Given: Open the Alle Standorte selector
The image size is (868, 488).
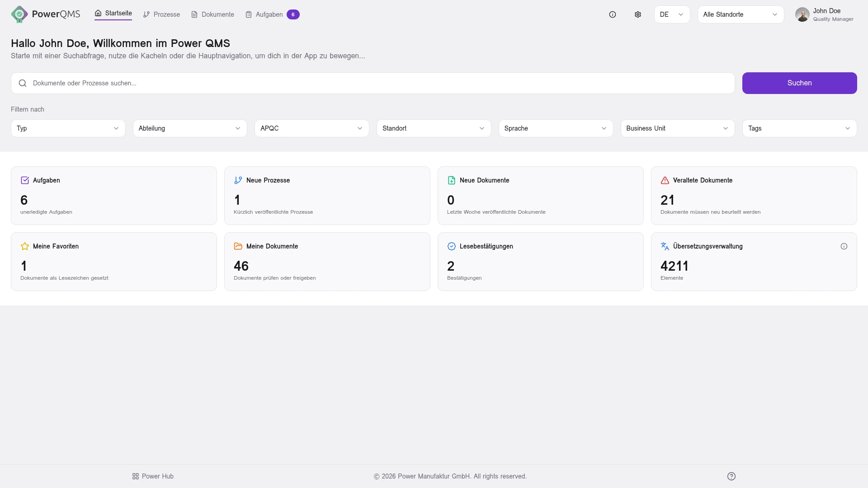Looking at the screenshot, I should (x=741, y=14).
